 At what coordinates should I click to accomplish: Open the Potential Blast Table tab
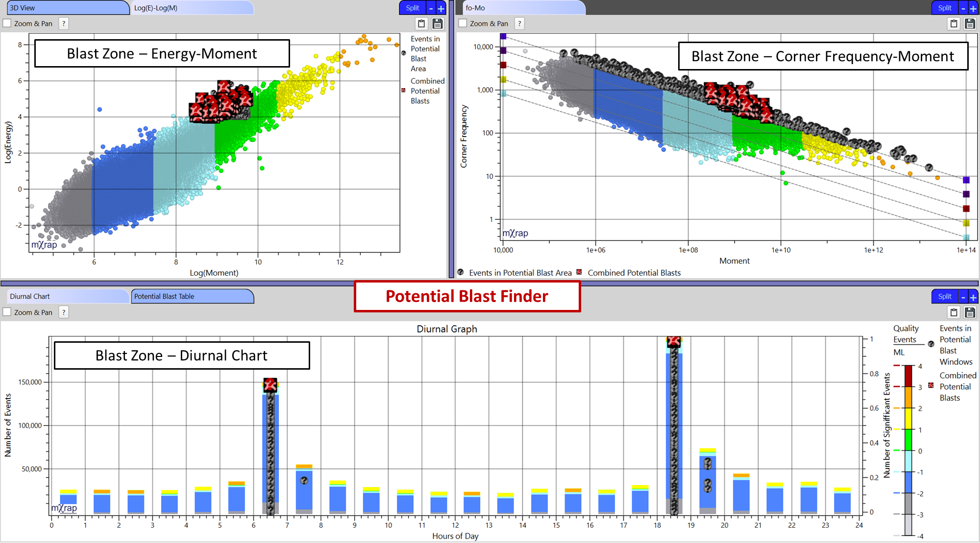(x=193, y=296)
